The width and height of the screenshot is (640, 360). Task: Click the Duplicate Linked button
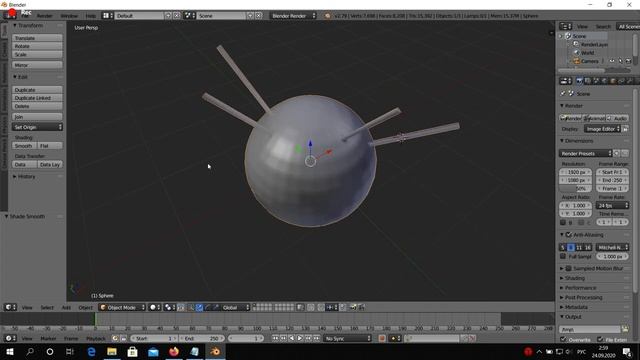coord(37,98)
